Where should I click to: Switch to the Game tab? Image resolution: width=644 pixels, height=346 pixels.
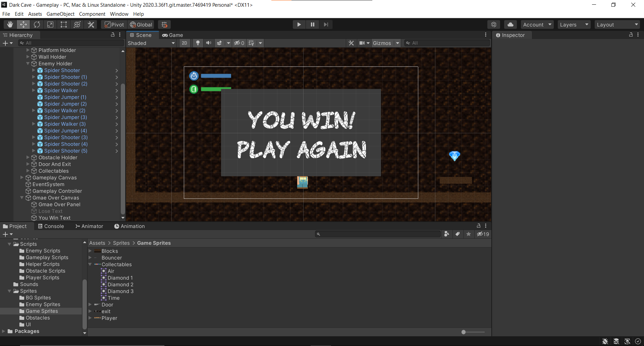click(x=173, y=35)
